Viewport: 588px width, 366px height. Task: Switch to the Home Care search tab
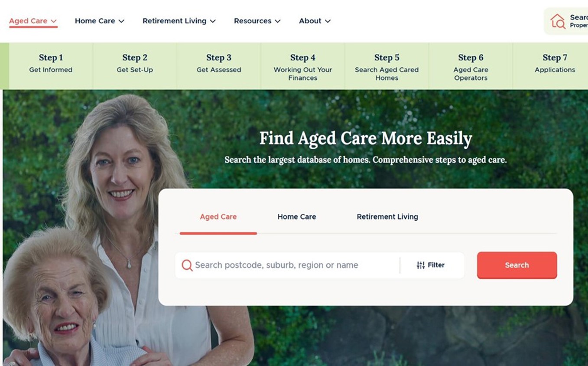pyautogui.click(x=297, y=217)
